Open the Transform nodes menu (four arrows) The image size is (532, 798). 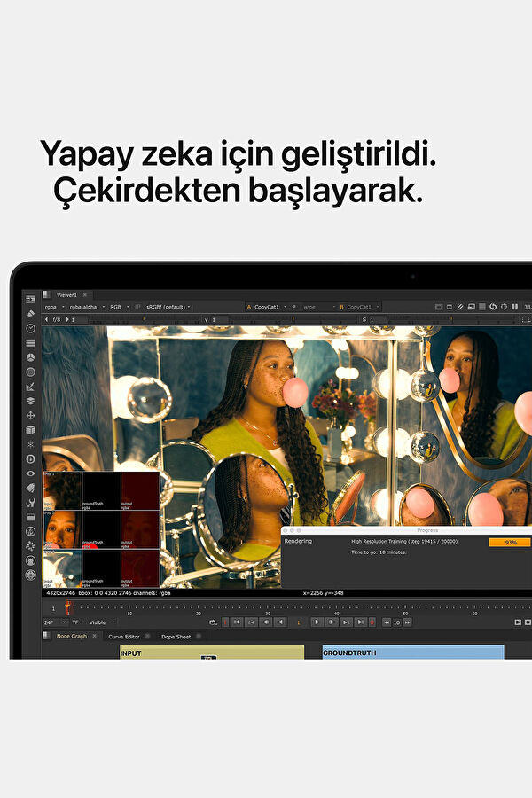(x=30, y=415)
